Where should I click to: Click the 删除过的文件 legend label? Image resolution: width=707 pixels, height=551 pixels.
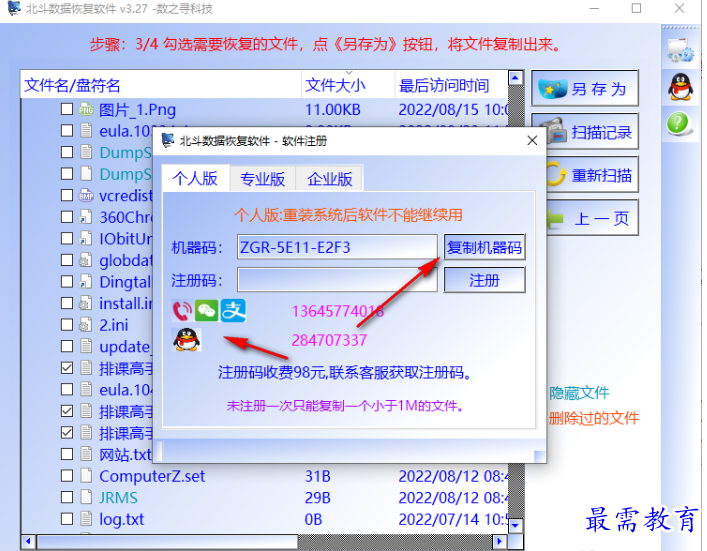(x=593, y=418)
